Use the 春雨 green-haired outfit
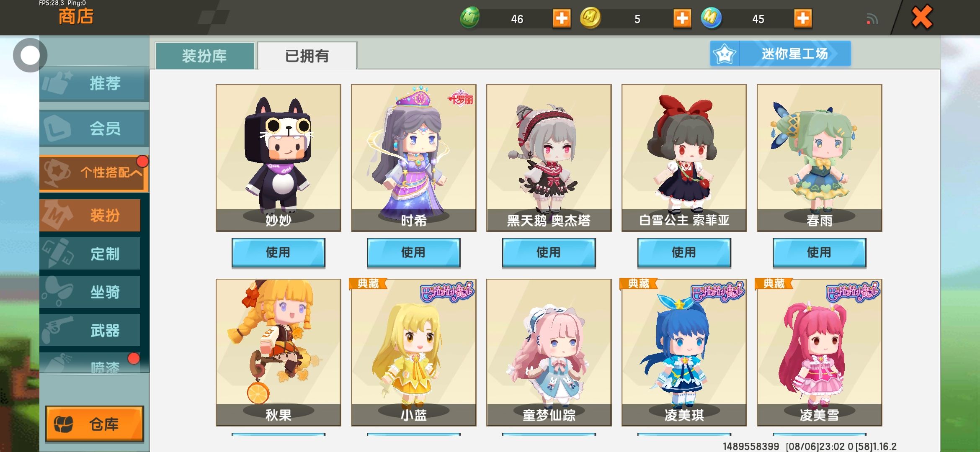The height and width of the screenshot is (452, 980). click(819, 253)
